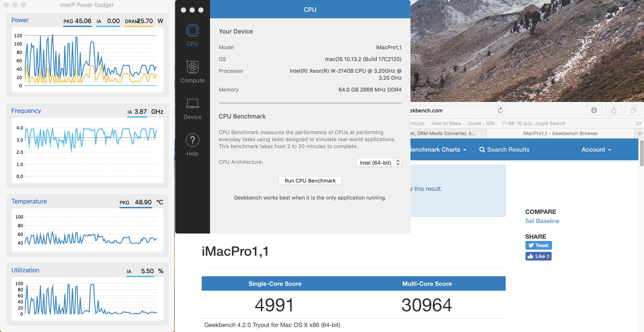Click Run CPU Benchmark button
This screenshot has height=332, width=644.
(310, 181)
